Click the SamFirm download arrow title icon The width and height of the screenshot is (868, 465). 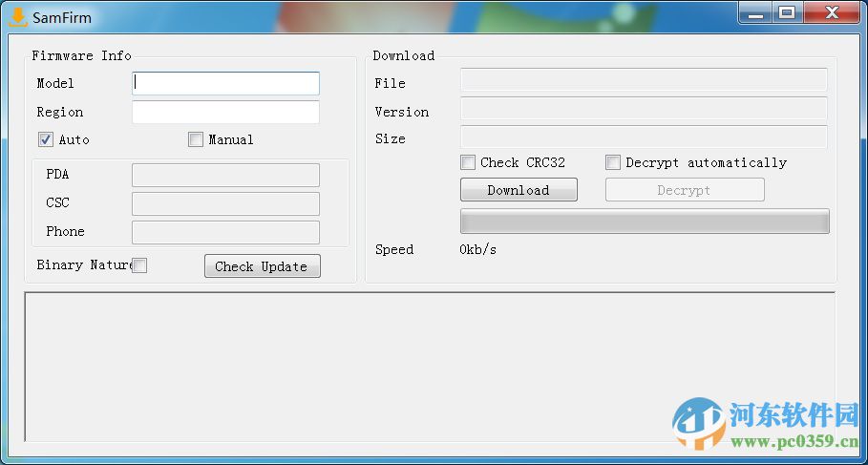(x=18, y=16)
